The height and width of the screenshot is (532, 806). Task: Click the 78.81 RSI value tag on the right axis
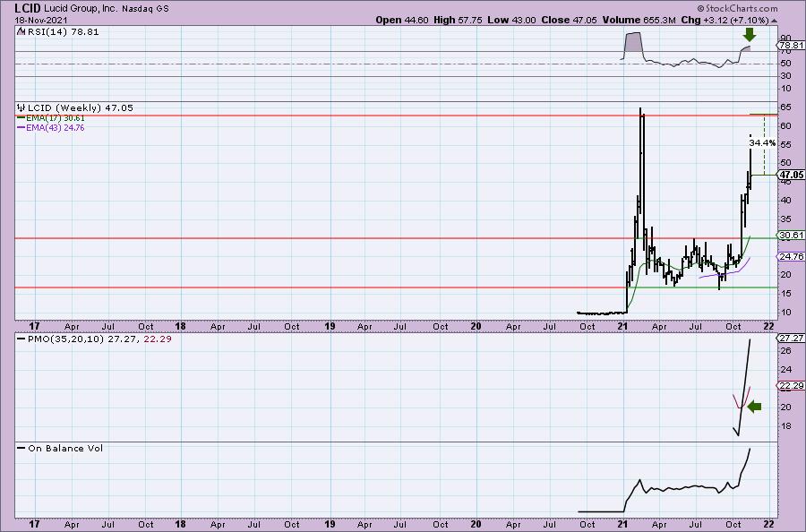coord(791,46)
